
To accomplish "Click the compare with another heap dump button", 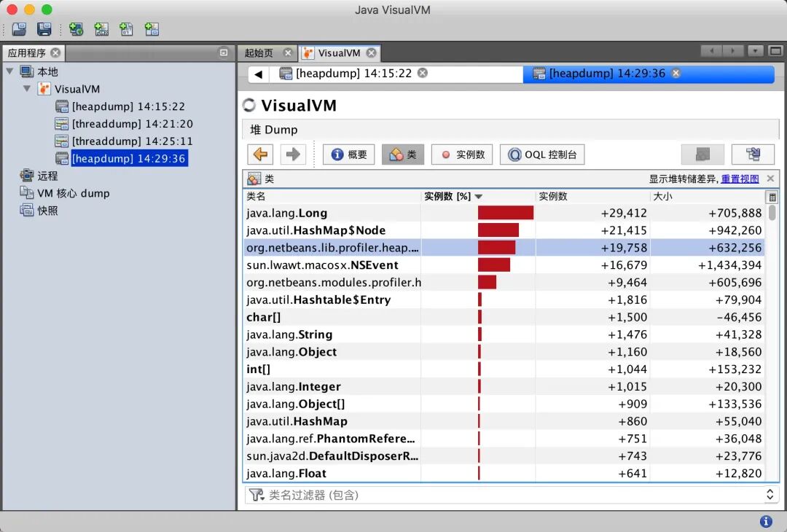I will [753, 154].
